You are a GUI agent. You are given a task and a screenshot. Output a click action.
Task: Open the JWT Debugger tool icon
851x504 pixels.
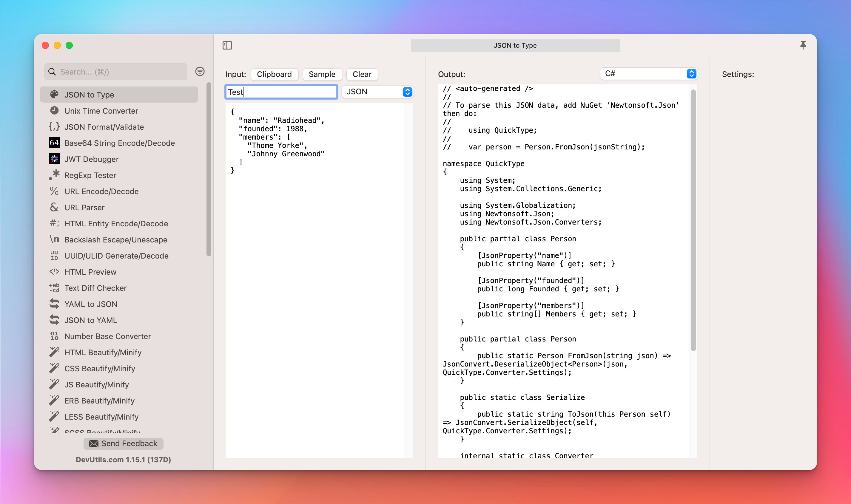(x=54, y=159)
